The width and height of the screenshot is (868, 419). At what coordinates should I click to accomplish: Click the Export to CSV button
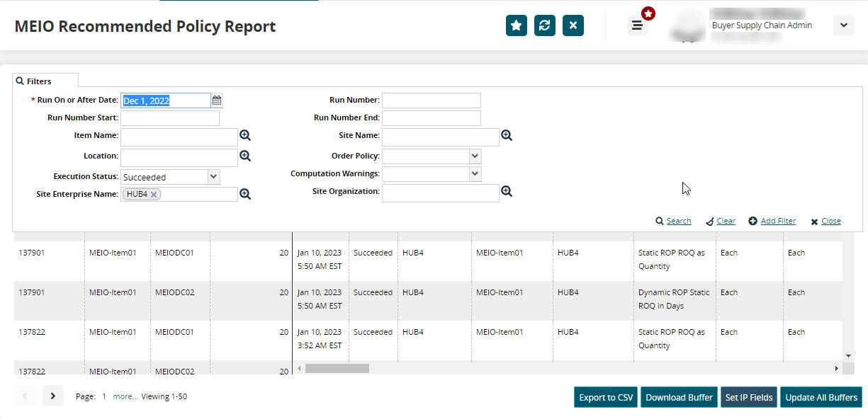pos(606,397)
